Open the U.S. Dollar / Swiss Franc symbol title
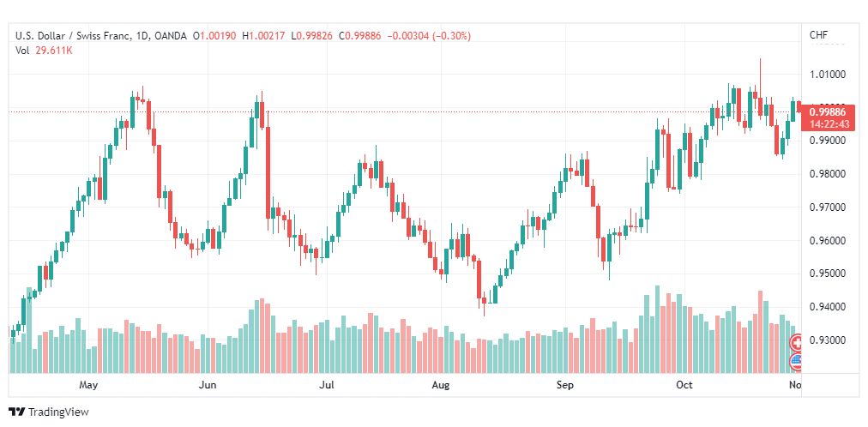This screenshot has height=427, width=868. click(x=73, y=36)
